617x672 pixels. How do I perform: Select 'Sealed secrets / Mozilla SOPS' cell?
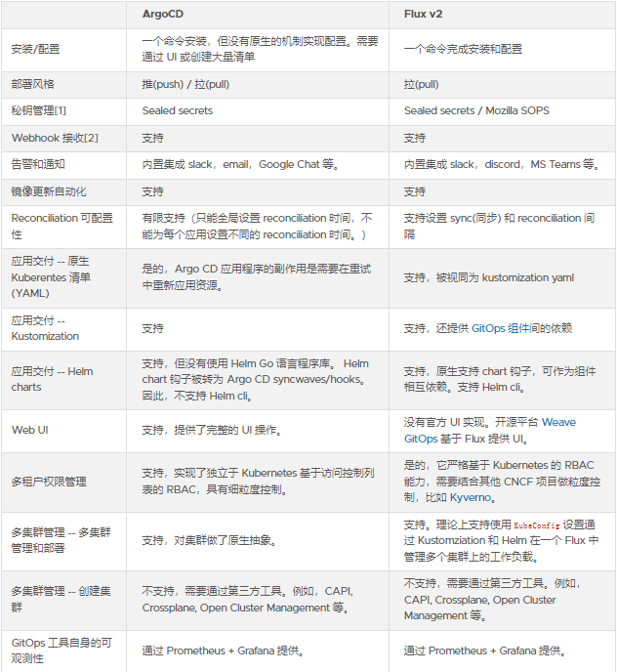(x=476, y=111)
